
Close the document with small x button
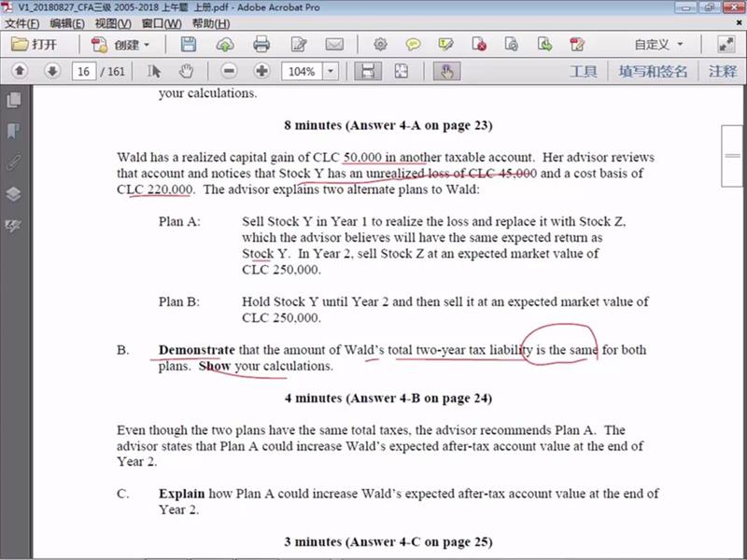point(740,21)
